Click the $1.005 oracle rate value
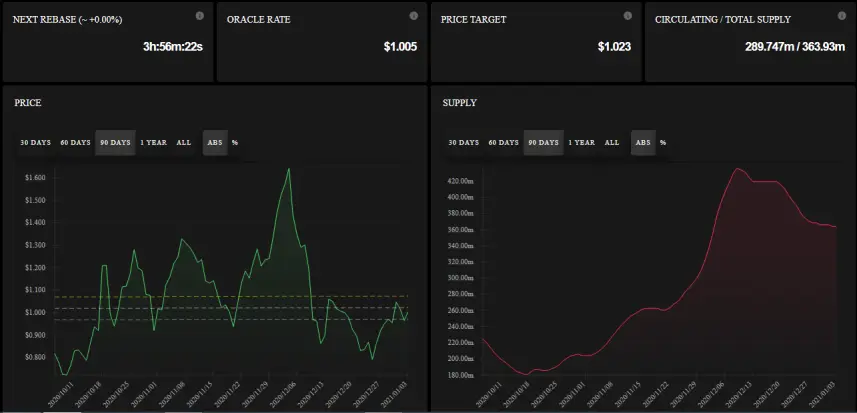Image resolution: width=857 pixels, height=413 pixels. tap(400, 47)
